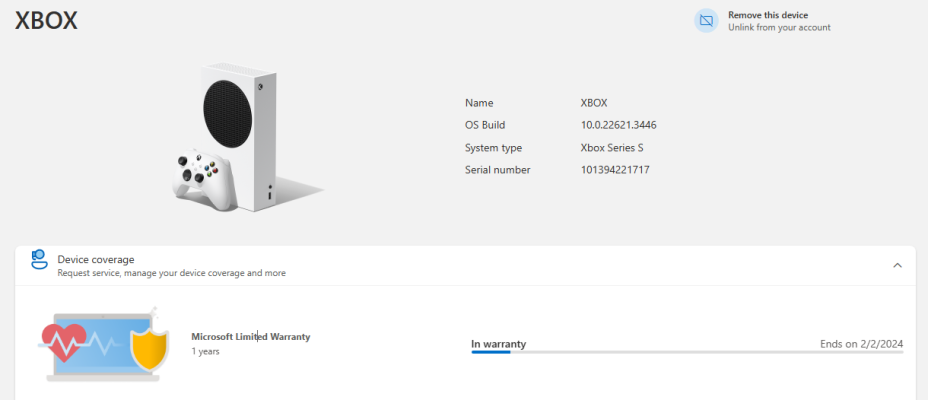This screenshot has width=928, height=400.
Task: Click the Microsoft Limited Warranty title
Action: coord(250,337)
